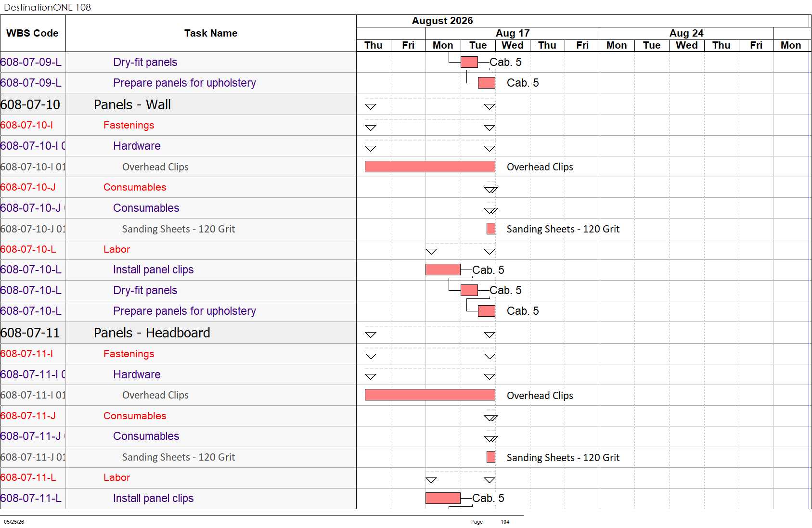Click Install panel clips Gantt bar under Panels - Headboard
This screenshot has height=528, width=812.
[443, 498]
